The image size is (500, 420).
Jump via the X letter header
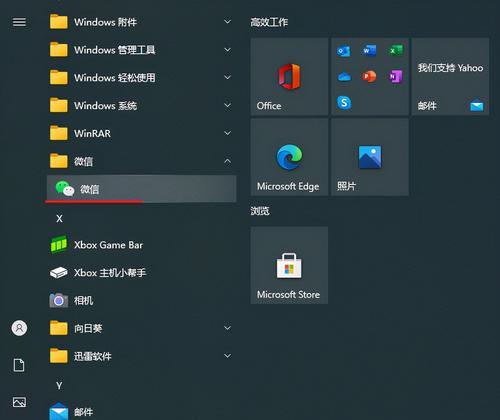(x=59, y=219)
